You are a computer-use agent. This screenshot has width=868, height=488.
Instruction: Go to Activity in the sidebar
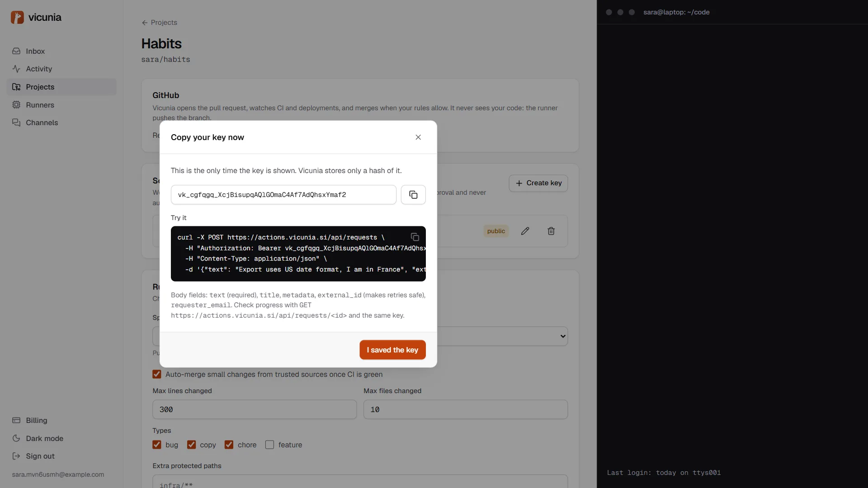pos(61,69)
